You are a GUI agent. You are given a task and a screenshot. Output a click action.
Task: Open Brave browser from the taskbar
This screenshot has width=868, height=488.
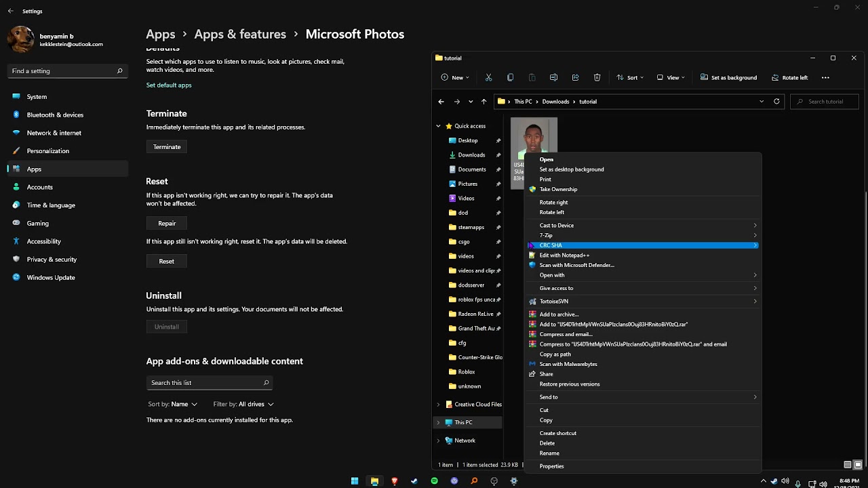coord(394,481)
